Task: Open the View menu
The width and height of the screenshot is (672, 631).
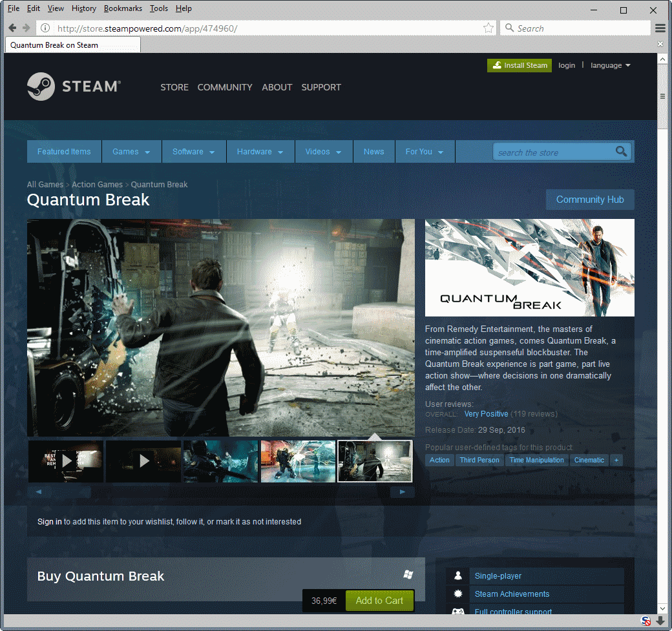Action: (x=56, y=8)
